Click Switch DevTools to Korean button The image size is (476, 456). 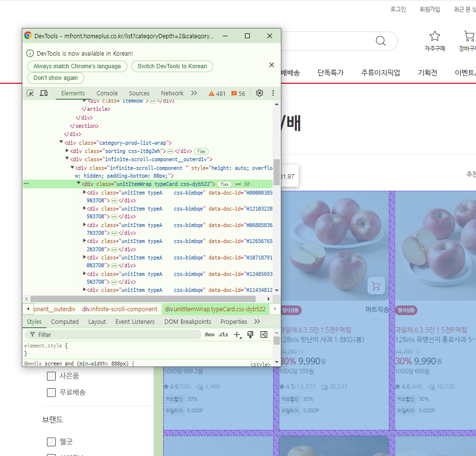tap(172, 66)
